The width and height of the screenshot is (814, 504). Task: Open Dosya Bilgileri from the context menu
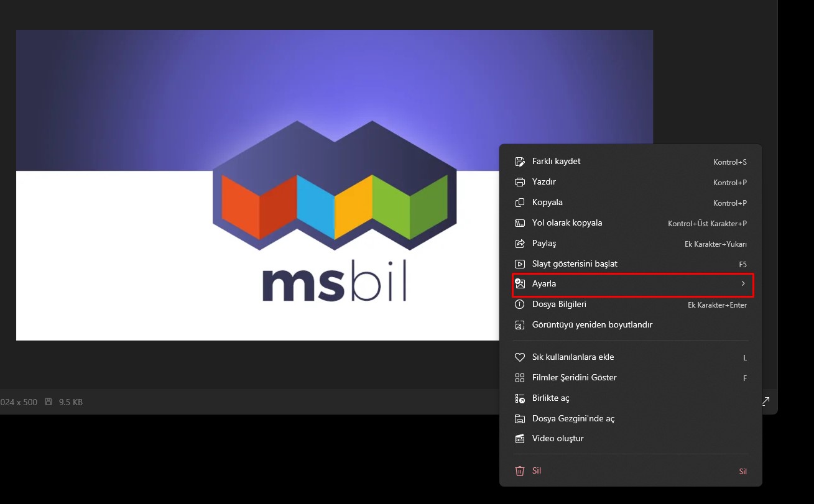coord(631,305)
